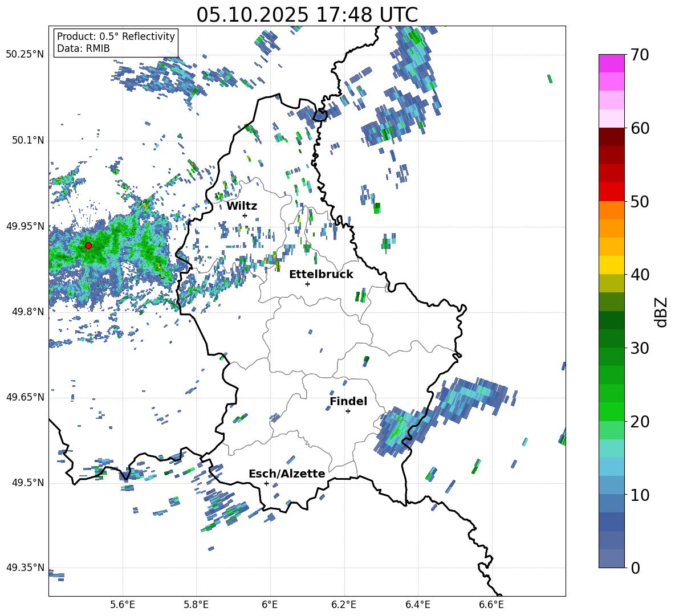Click the 49.5°N latitude label
This screenshot has height=616, width=675.
[28, 482]
